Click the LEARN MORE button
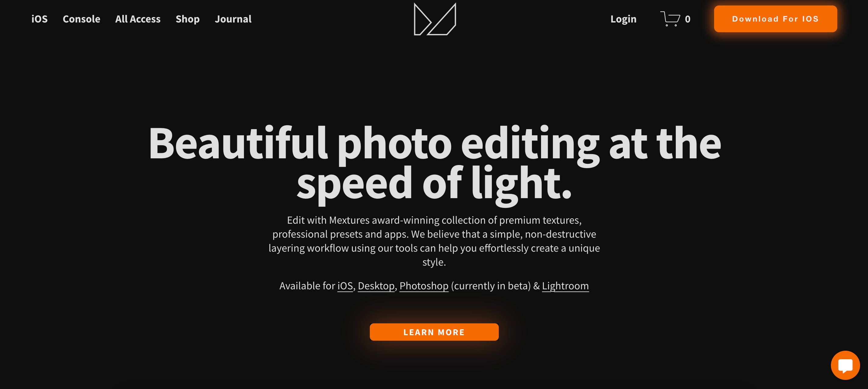Screen dimensions: 868x389 click(434, 332)
